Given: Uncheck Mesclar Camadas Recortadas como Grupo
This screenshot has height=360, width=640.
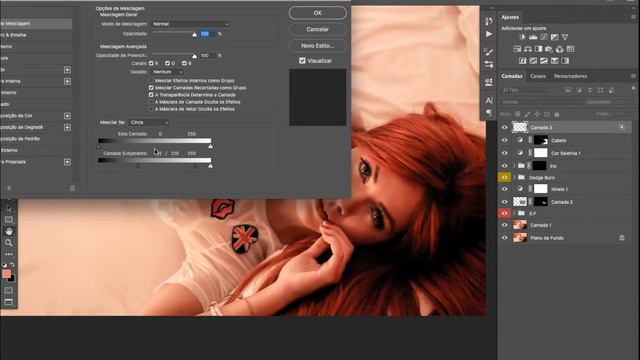Looking at the screenshot, I should [151, 88].
